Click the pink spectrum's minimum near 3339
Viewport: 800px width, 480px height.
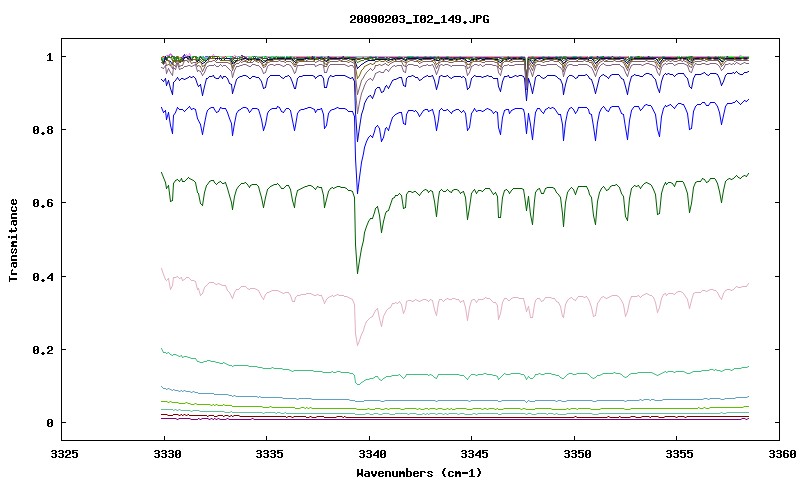point(357,345)
